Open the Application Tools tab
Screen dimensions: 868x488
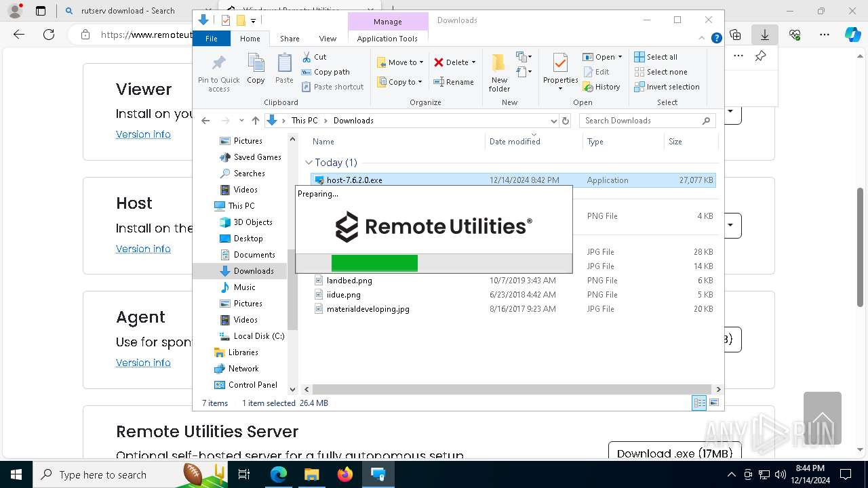387,39
